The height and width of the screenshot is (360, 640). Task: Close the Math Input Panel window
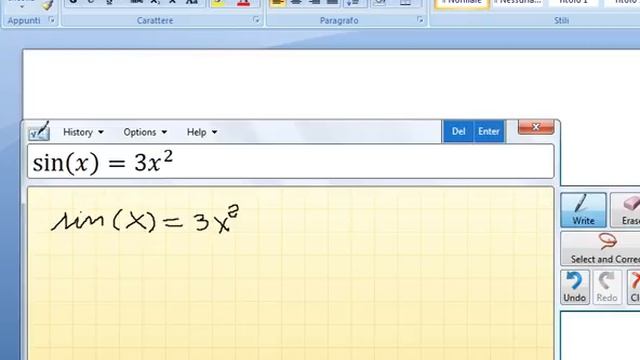tap(536, 127)
